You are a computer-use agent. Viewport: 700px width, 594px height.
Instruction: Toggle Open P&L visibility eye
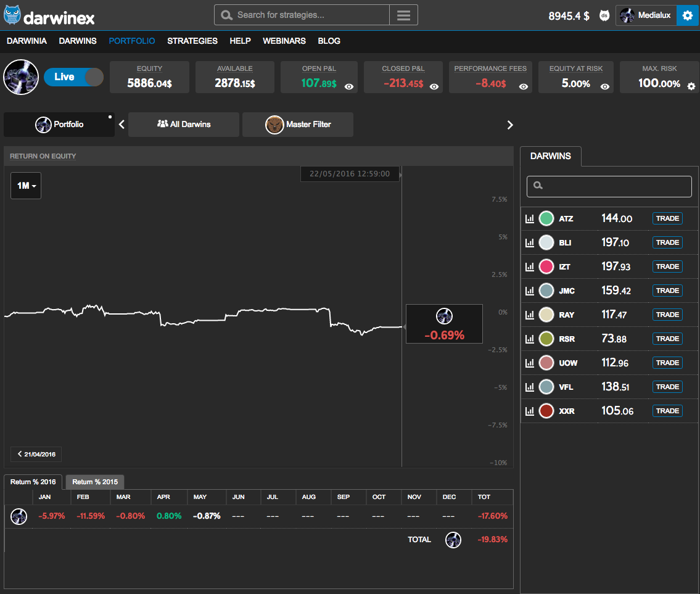point(349,87)
